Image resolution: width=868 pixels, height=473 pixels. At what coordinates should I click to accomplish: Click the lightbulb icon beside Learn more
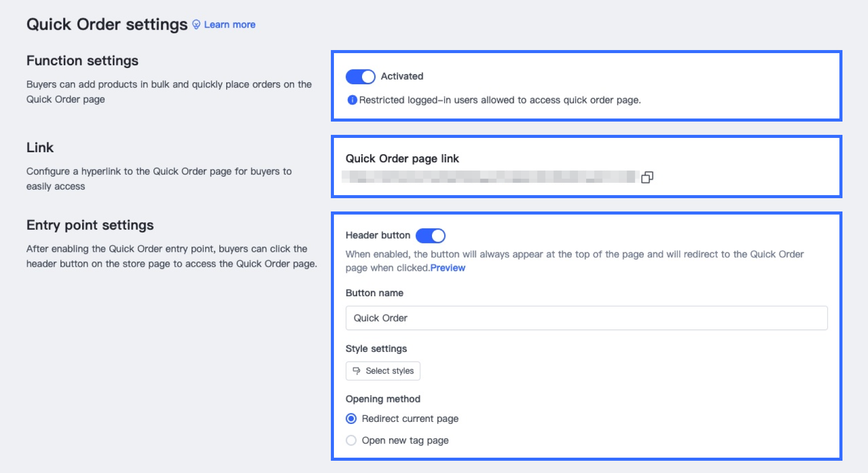pyautogui.click(x=196, y=25)
